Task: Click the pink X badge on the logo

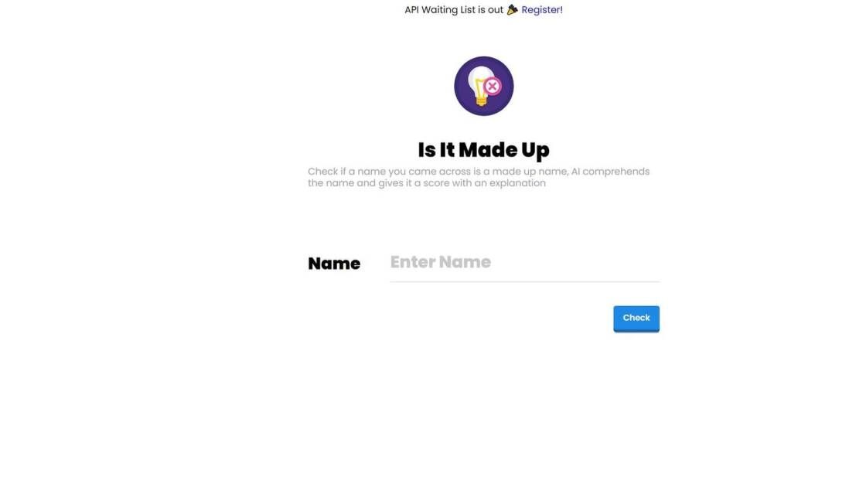Action: [x=492, y=86]
